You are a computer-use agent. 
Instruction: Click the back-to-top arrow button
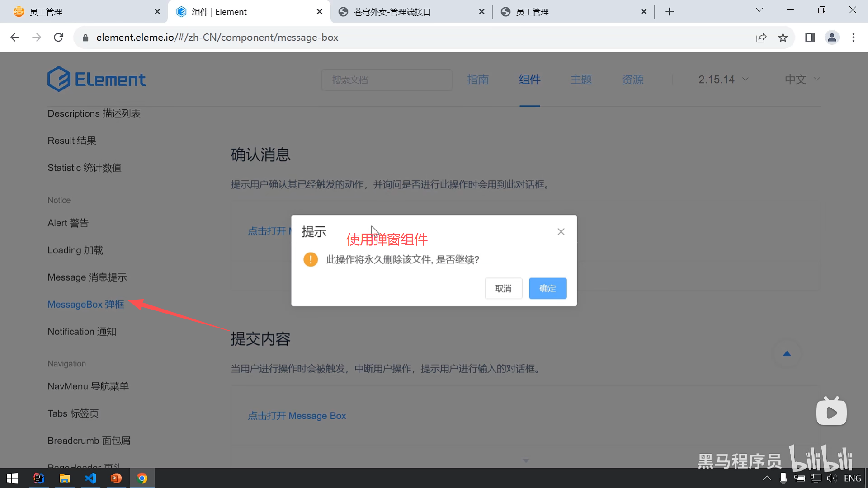click(x=787, y=354)
